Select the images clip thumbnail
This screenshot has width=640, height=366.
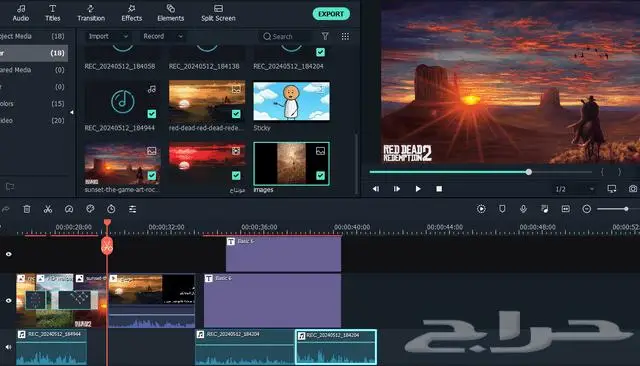click(x=291, y=164)
